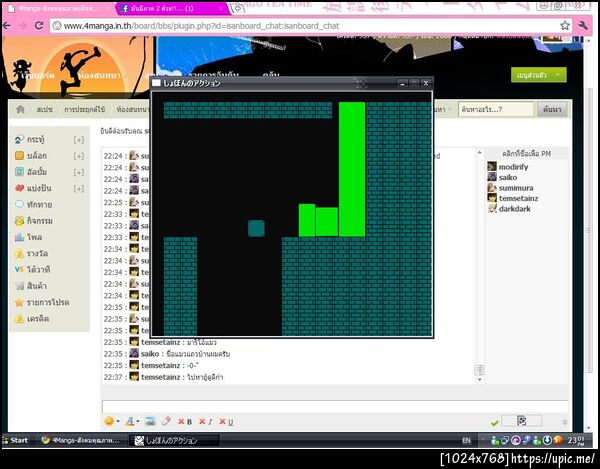Viewport: 600px width, 469px height.
Task: Click the orange tray icon beside the clock
Action: (558, 440)
